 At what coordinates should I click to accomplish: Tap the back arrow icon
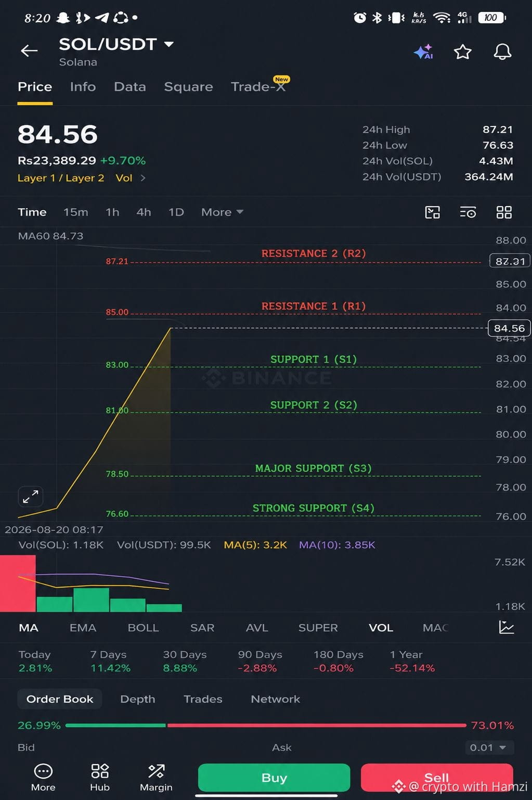29,50
